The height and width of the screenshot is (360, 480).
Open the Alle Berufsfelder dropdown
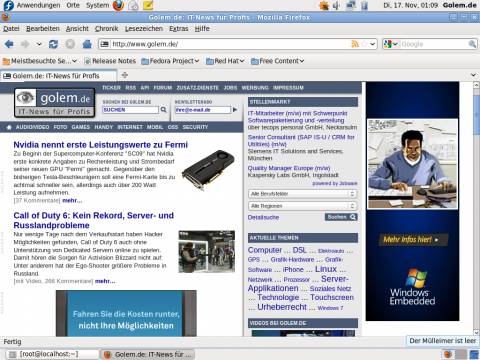[303, 194]
